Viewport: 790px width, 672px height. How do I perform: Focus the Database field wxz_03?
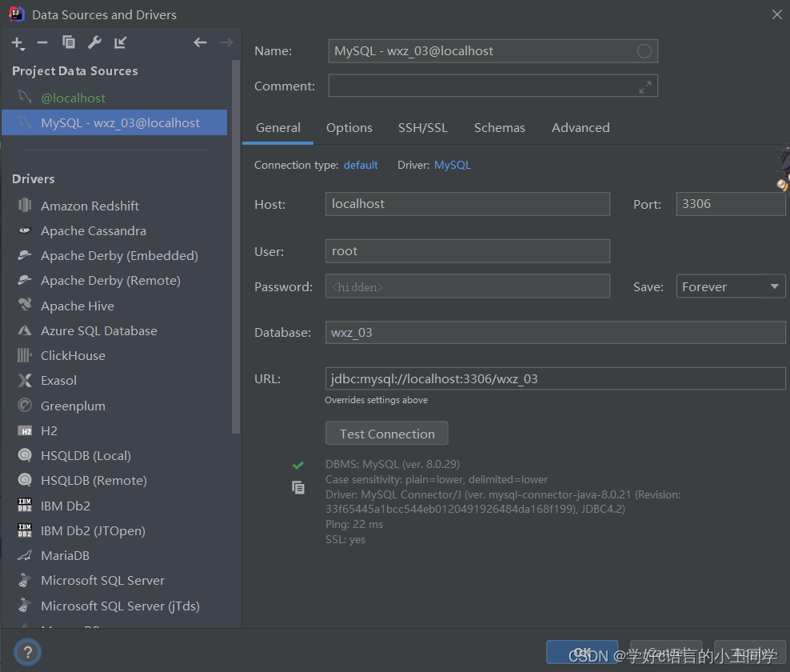(555, 333)
